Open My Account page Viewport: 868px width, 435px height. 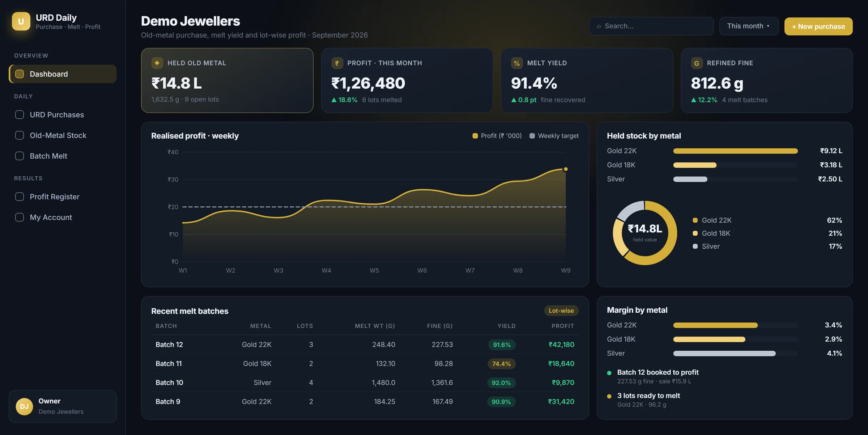tap(63, 217)
